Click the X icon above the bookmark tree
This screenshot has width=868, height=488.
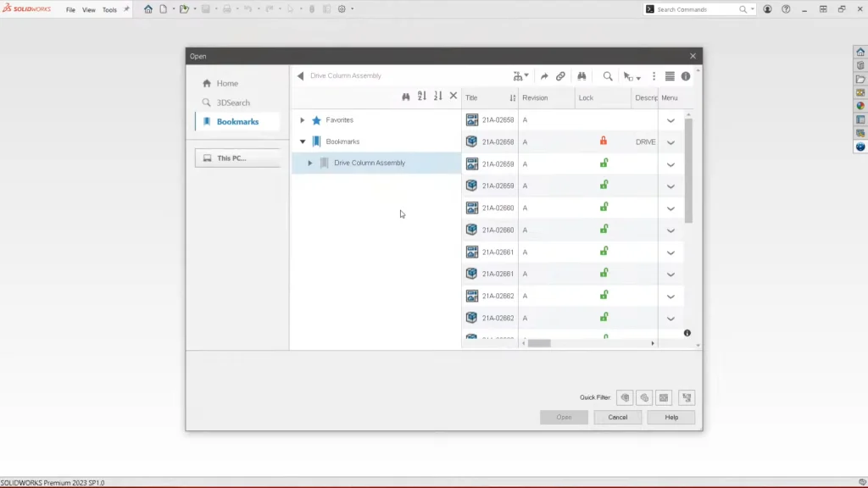click(x=453, y=97)
